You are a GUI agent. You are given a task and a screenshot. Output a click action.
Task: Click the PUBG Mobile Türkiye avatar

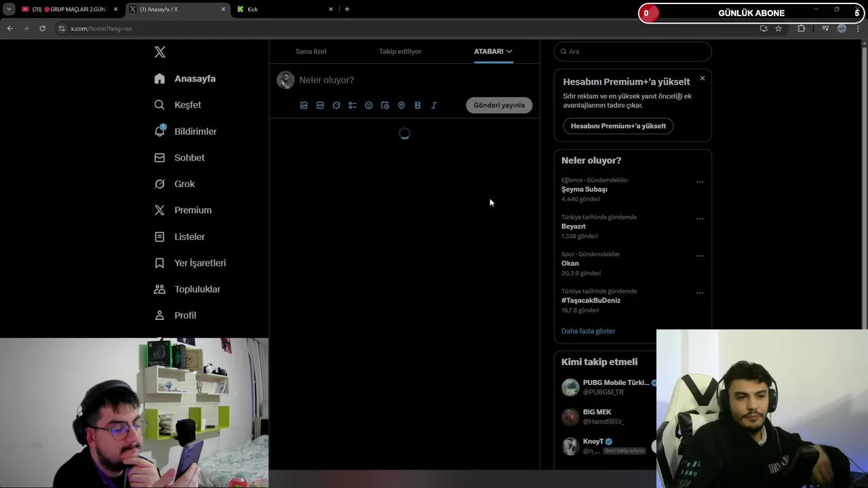[570, 387]
